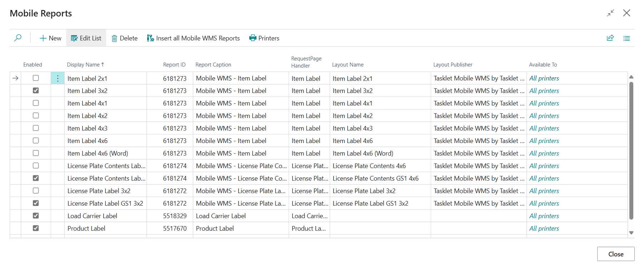Select Report ID 5518329 cell
The height and width of the screenshot is (270, 644).
point(170,216)
